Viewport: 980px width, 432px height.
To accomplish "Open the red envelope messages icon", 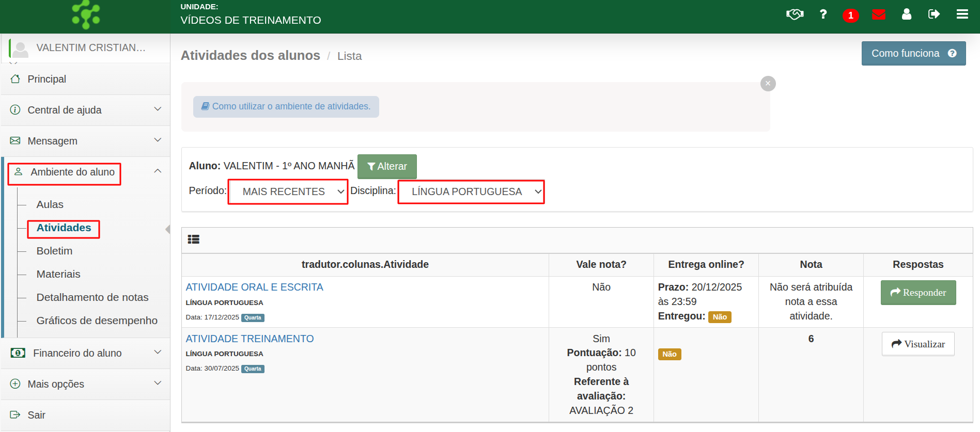I will pyautogui.click(x=878, y=14).
